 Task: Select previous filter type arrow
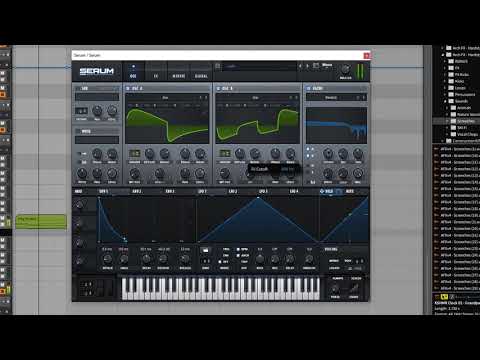coord(358,97)
